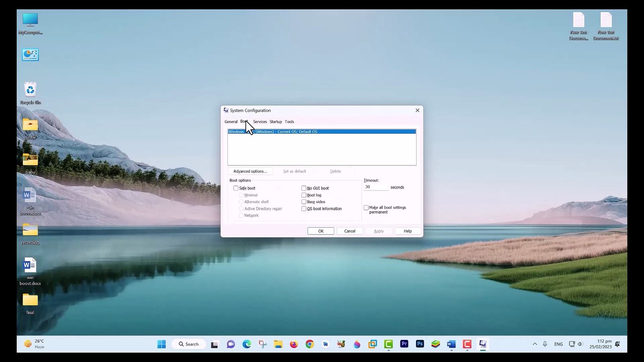Click the ENG language indicator
644x362 pixels.
(x=558, y=344)
